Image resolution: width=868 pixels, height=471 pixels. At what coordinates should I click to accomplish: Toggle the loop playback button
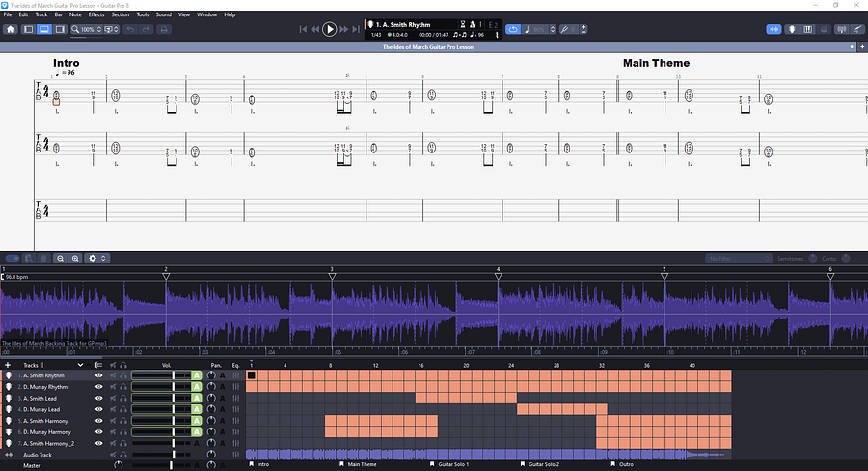[512, 29]
